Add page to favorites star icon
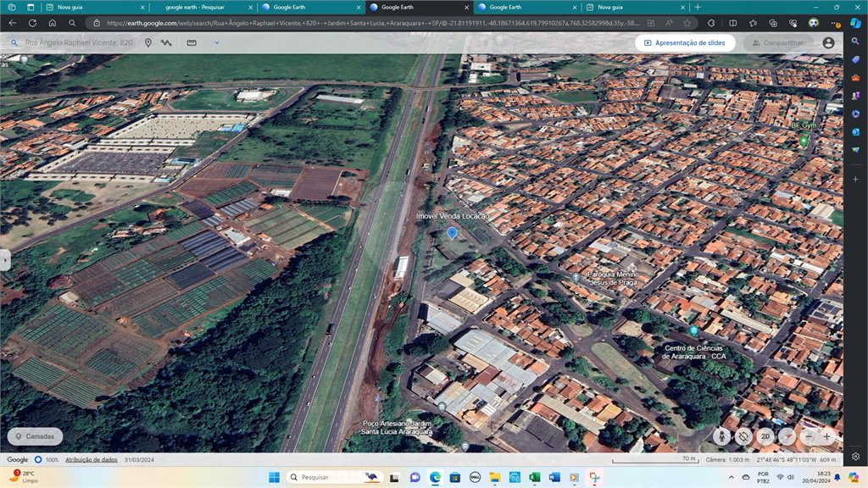The height and width of the screenshot is (488, 868). (687, 23)
